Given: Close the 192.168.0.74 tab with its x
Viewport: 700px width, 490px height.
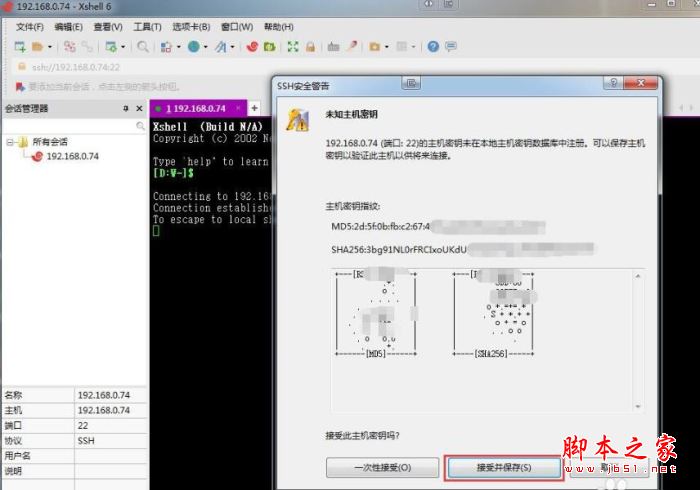Looking at the screenshot, I should [238, 108].
